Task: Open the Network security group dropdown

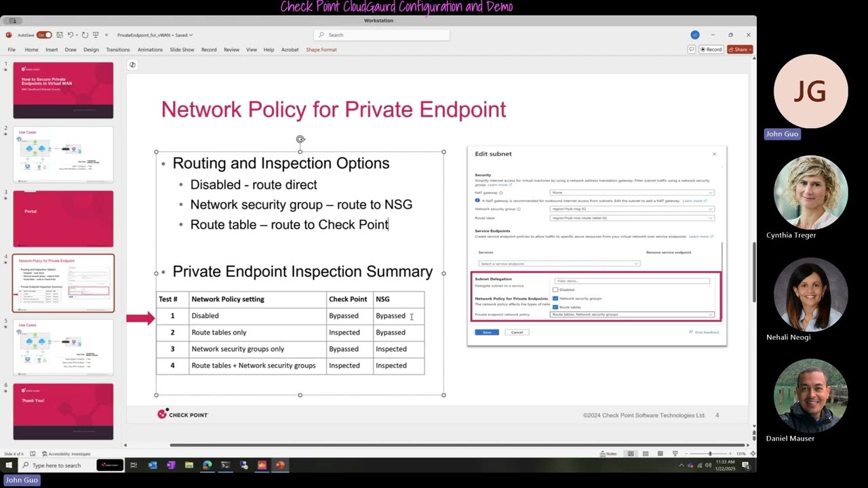Action: pos(632,209)
